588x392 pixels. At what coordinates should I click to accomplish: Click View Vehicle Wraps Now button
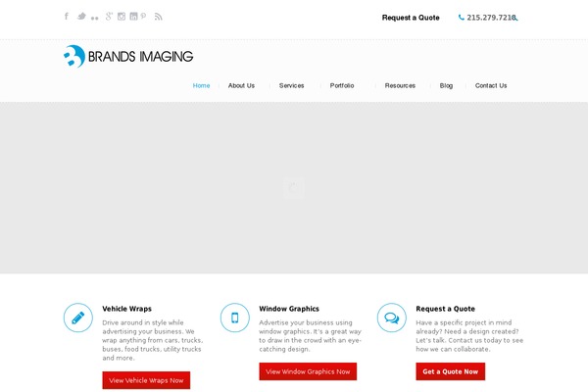146,380
